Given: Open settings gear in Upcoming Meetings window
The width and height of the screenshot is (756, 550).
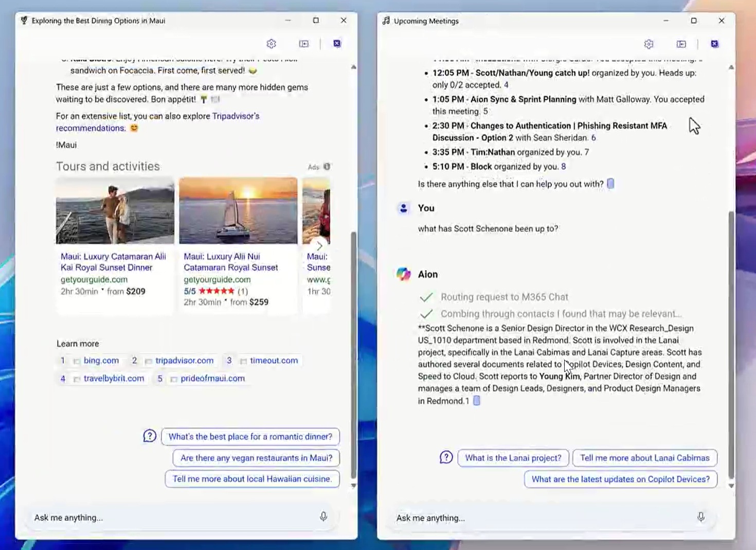Looking at the screenshot, I should [x=649, y=44].
